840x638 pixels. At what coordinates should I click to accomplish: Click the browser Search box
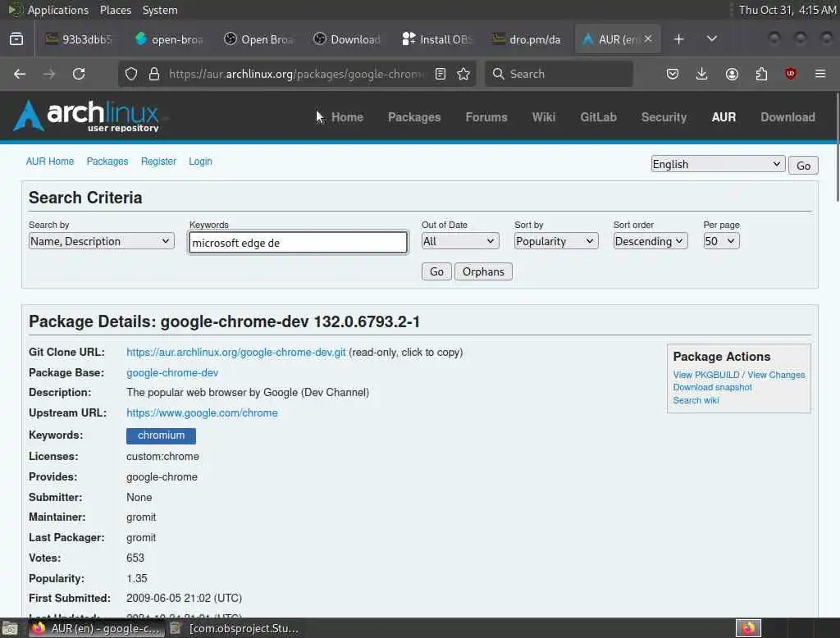coord(559,74)
